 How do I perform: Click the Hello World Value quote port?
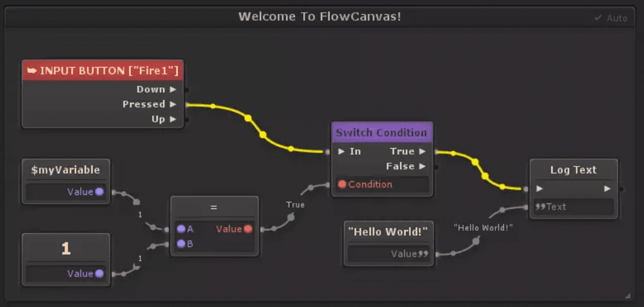[x=423, y=253]
